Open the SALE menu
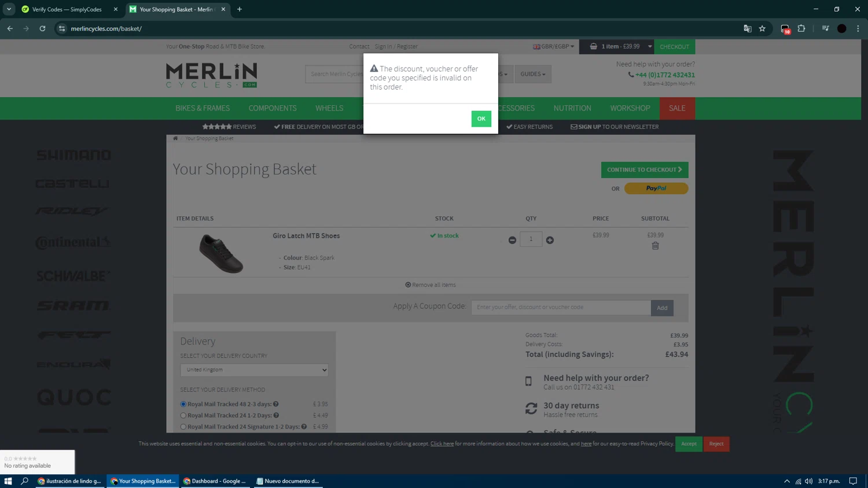The image size is (868, 488). tap(677, 108)
